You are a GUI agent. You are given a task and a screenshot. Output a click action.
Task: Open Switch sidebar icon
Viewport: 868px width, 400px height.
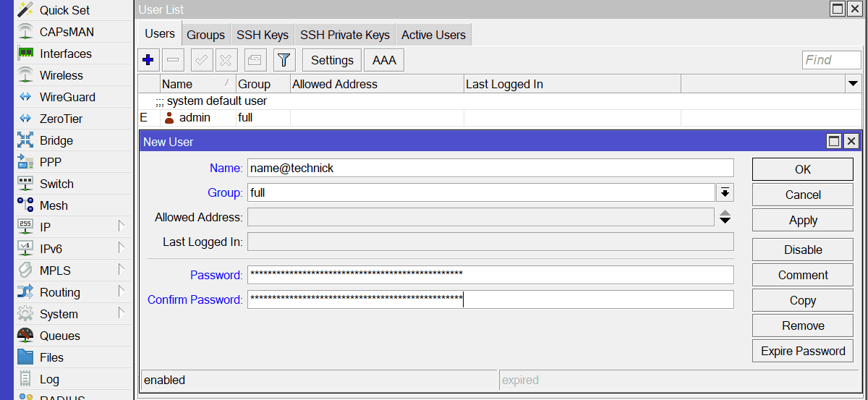[25, 184]
